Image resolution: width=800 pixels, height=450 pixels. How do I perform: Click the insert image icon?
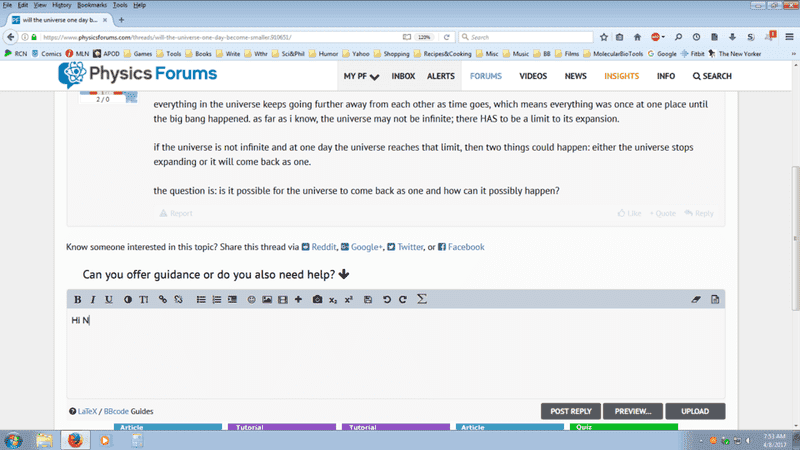(x=267, y=300)
